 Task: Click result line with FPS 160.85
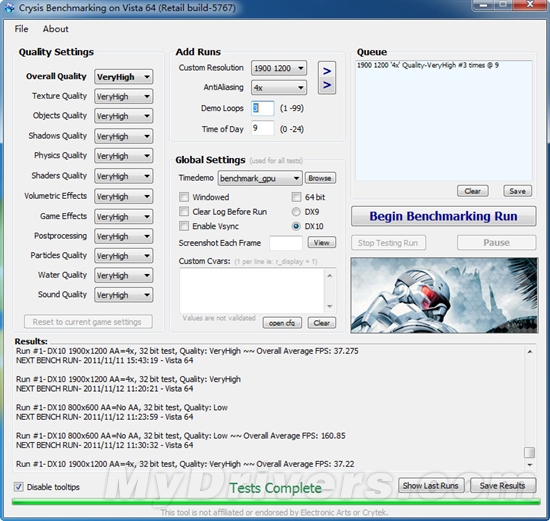point(181,436)
